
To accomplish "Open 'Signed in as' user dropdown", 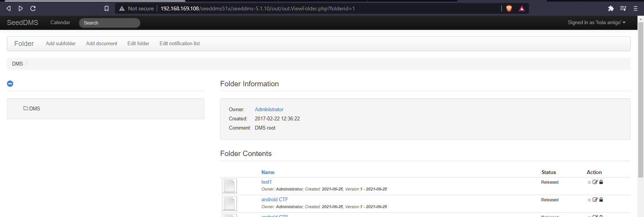I will click(x=596, y=23).
